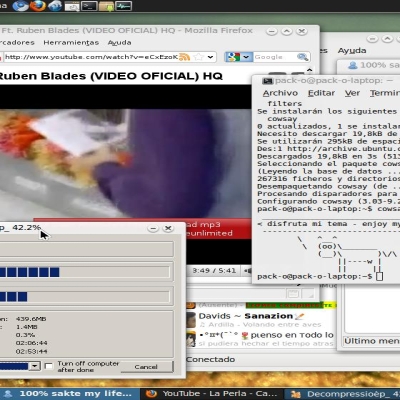This screenshot has height=400, width=400.
Task: Click the Conectado status selector
Action: coord(210,359)
